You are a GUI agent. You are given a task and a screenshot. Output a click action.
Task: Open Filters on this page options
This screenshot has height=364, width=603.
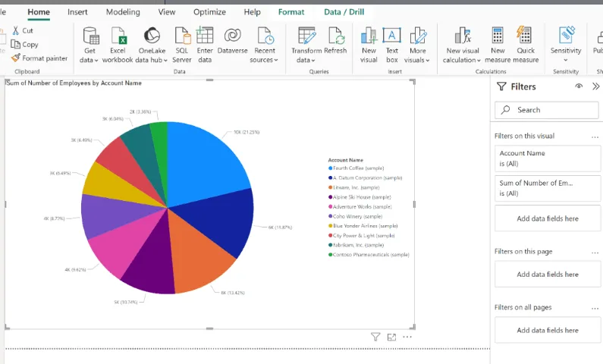(x=595, y=253)
